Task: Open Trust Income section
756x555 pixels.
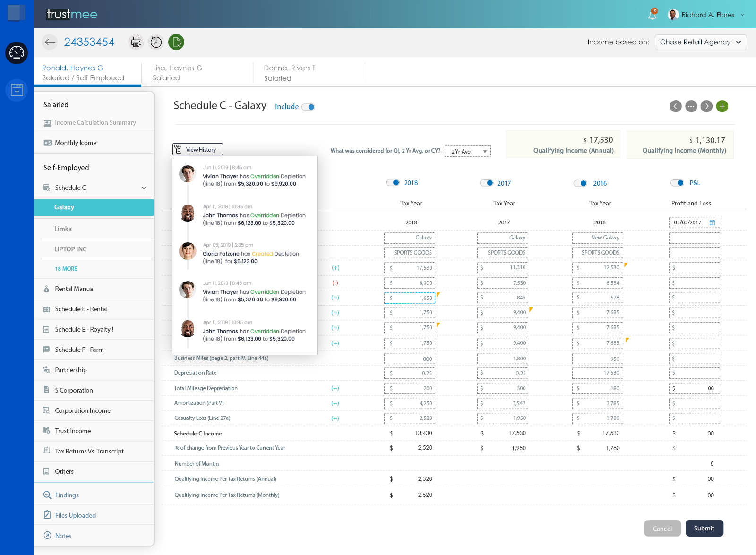Action: pos(94,431)
